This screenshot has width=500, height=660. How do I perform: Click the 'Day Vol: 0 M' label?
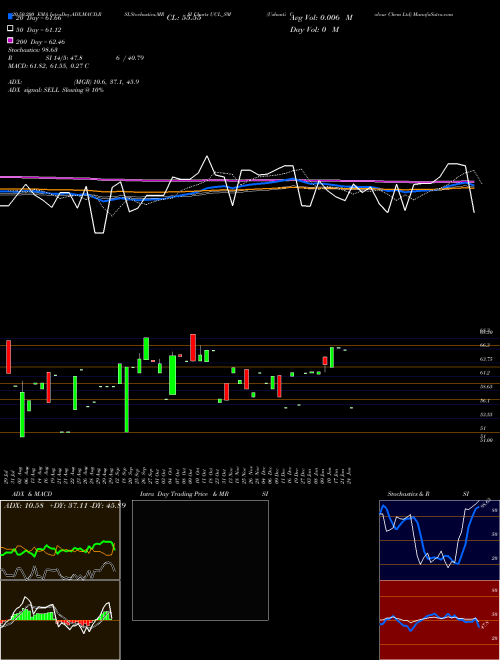pyautogui.click(x=314, y=29)
